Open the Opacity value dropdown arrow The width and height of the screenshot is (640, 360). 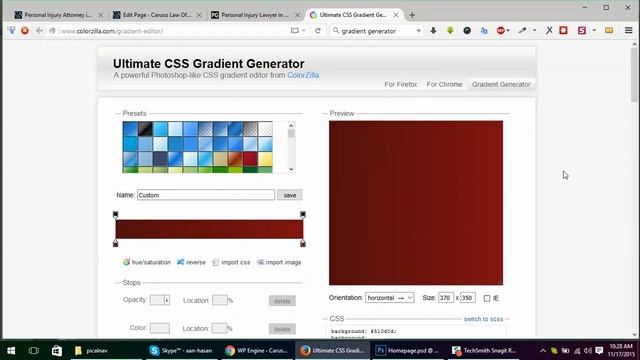coord(167,300)
